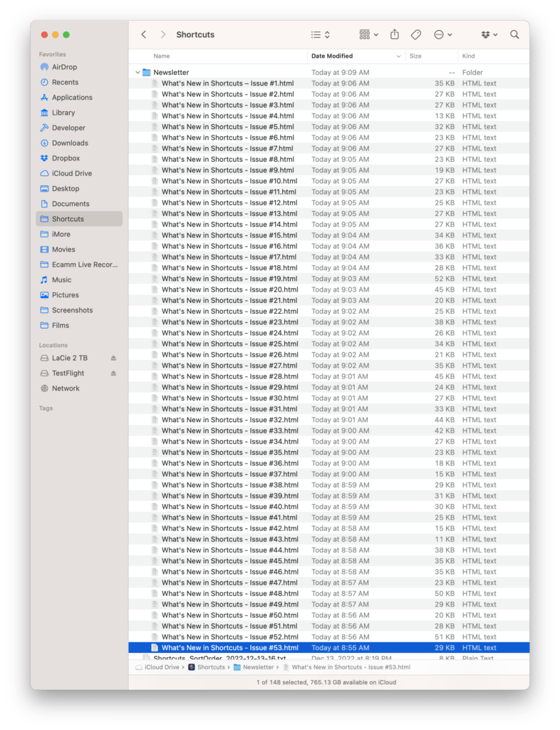
Task: Open the Action (ellipsis) menu
Action: tap(442, 34)
